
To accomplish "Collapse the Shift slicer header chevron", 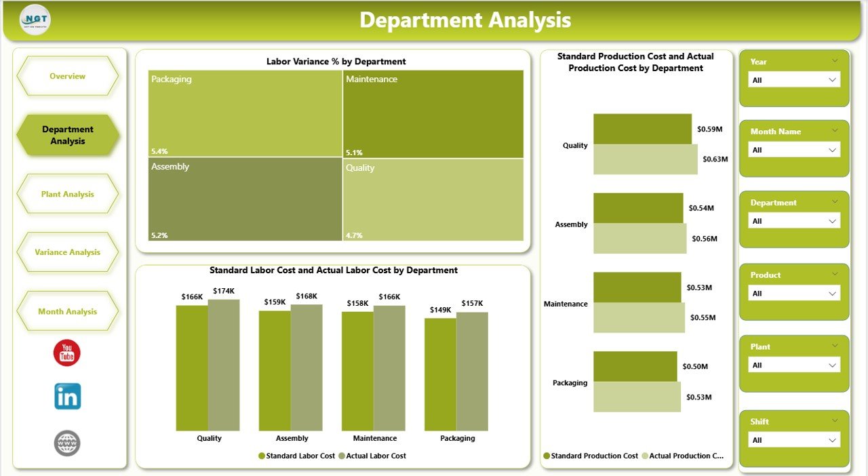I will click(834, 421).
